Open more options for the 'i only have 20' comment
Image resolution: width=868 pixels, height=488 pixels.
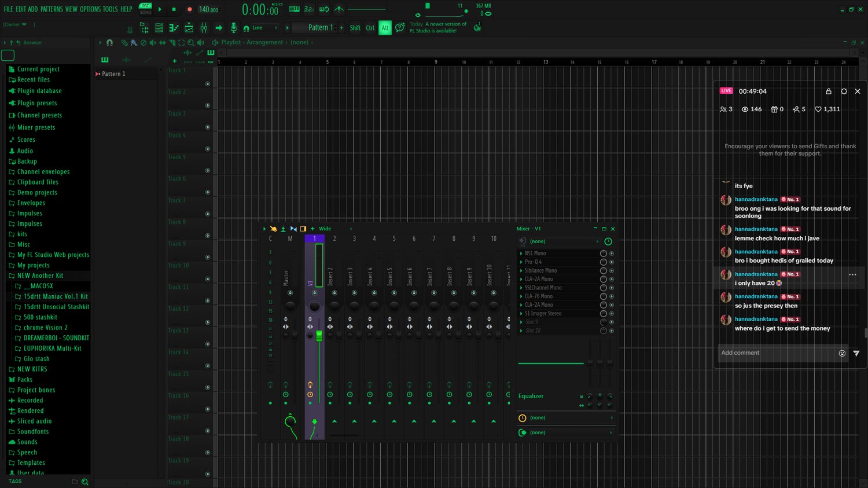click(x=852, y=274)
